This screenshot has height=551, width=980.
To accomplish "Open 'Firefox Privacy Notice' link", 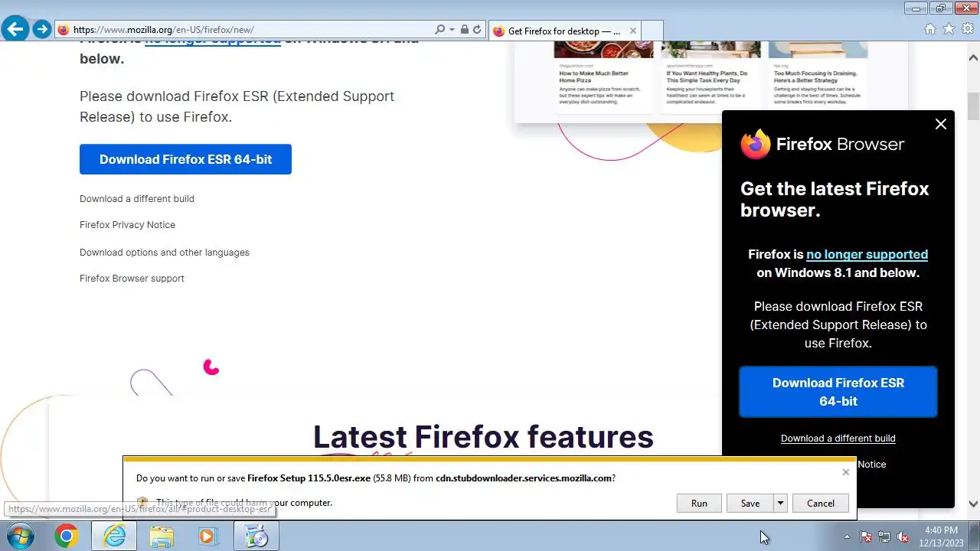I will (127, 225).
